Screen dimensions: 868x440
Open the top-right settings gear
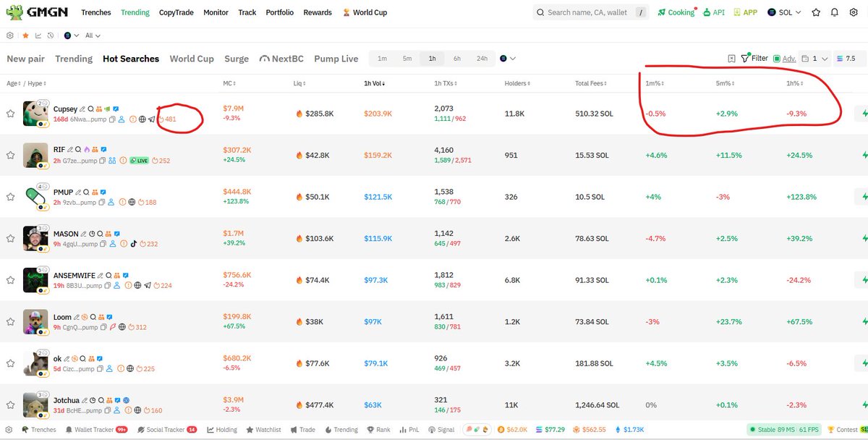point(854,12)
